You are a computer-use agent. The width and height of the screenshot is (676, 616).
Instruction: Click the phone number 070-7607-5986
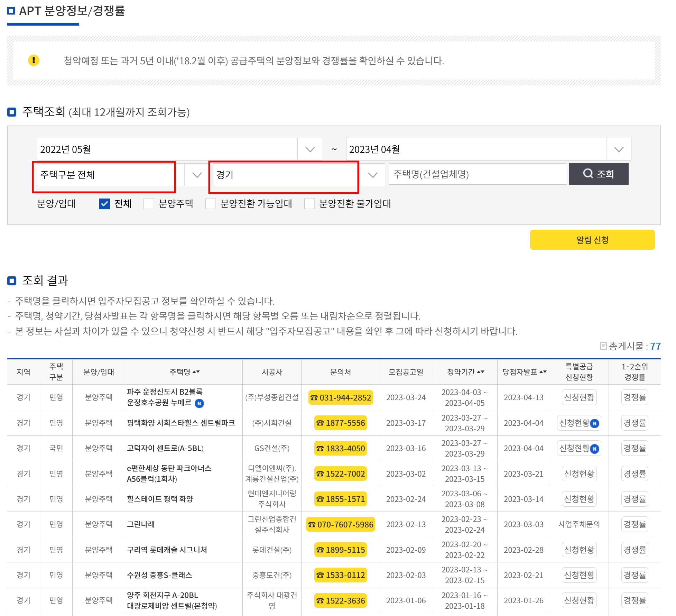pos(341,524)
